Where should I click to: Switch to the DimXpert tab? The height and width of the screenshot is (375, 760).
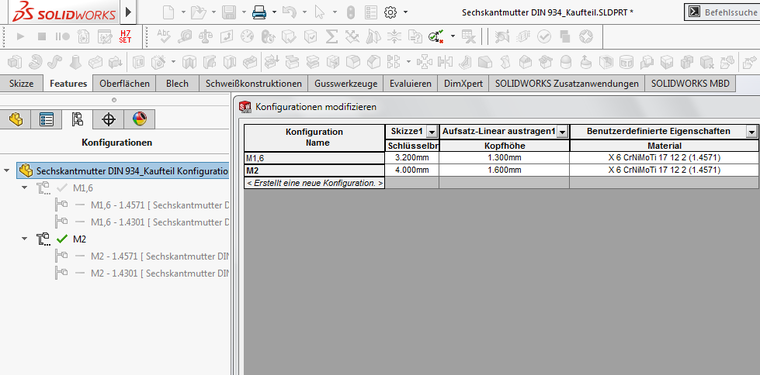pyautogui.click(x=463, y=83)
